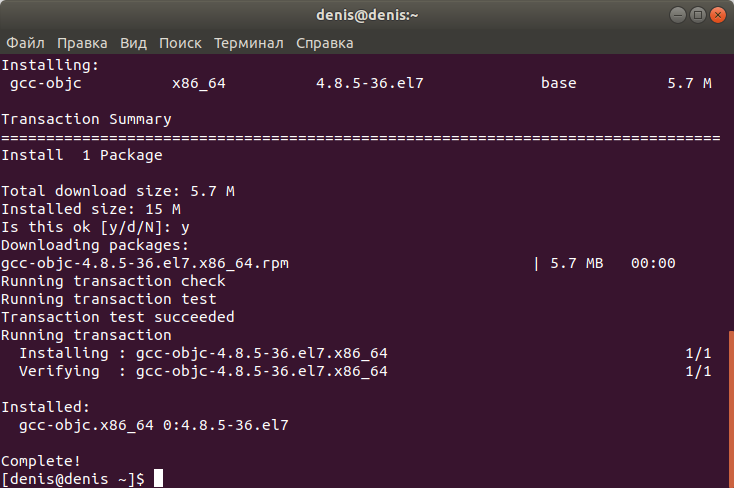Click the 'Installed:' output label
This screenshot has height=488, width=734.
(x=45, y=407)
